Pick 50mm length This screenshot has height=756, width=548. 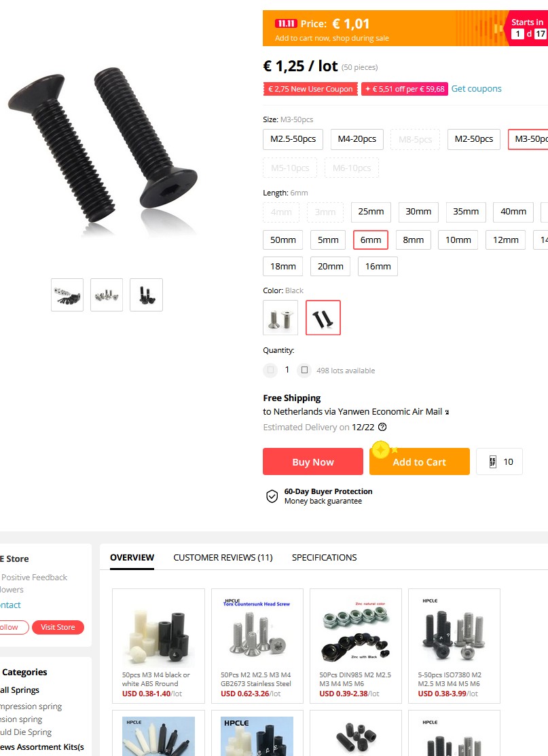(282, 240)
